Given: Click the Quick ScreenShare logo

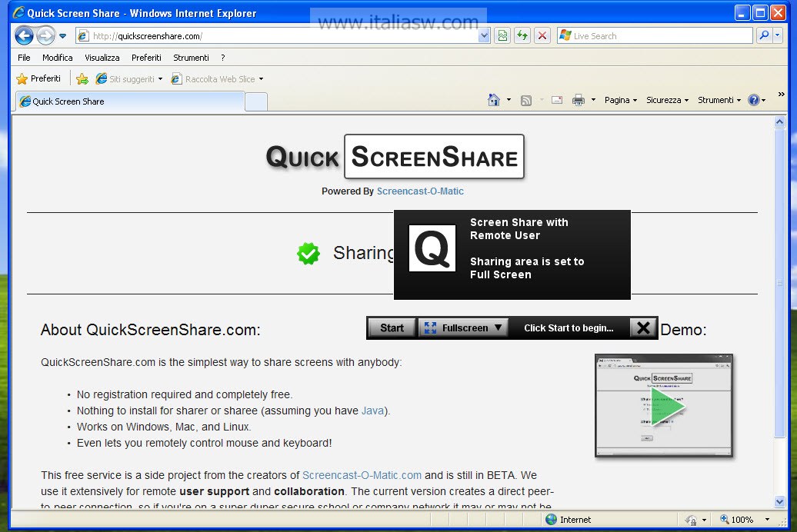Looking at the screenshot, I should 395,157.
